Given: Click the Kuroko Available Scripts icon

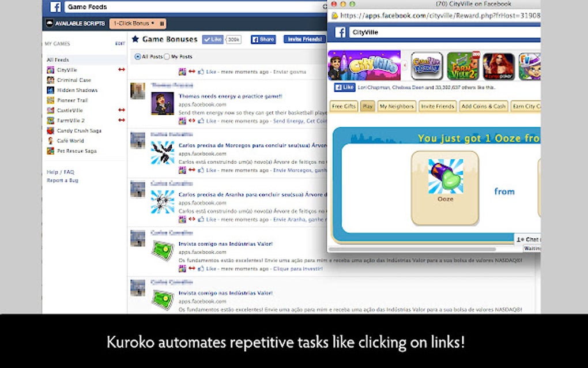Looking at the screenshot, I should pos(50,24).
